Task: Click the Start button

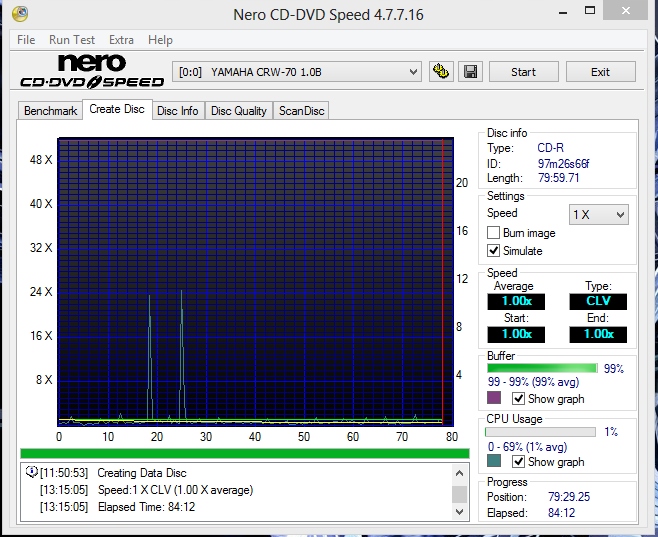Action: 523,72
